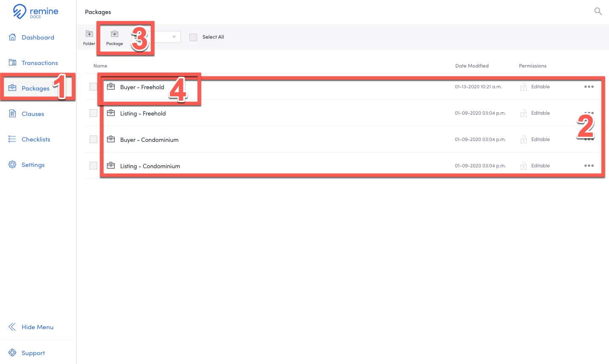Sort by the Date Modified column header
This screenshot has width=609, height=364.
coord(472,66)
